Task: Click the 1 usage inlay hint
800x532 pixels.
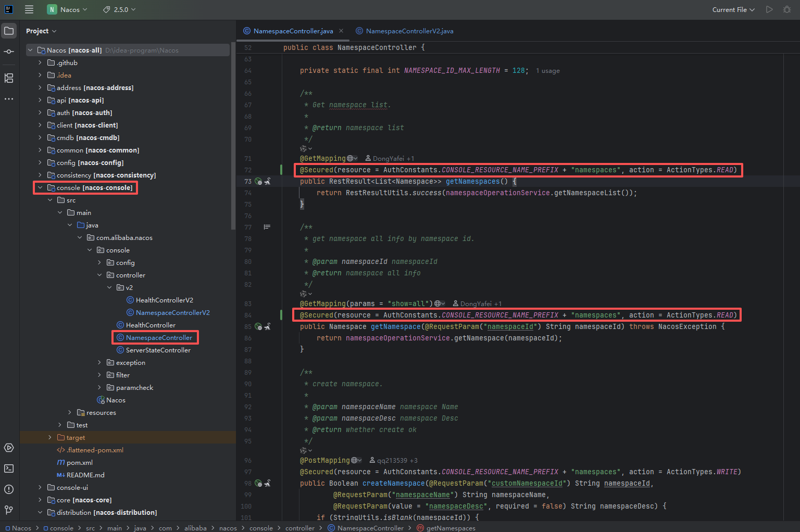Action: click(548, 71)
